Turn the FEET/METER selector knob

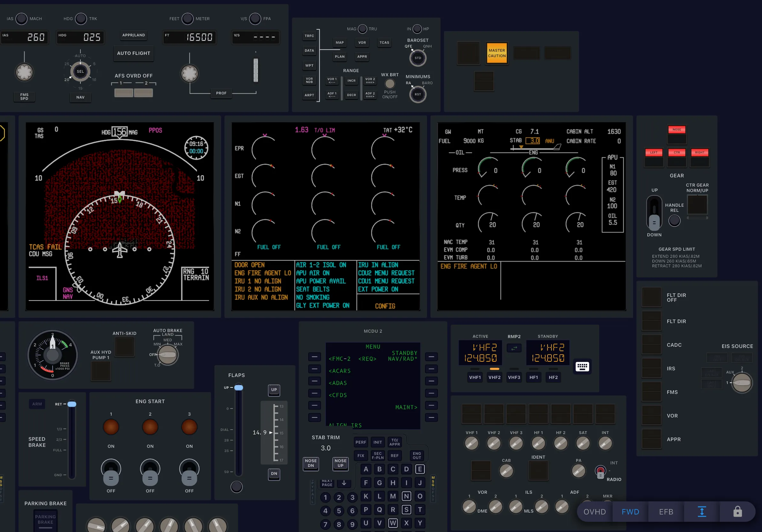[188, 18]
